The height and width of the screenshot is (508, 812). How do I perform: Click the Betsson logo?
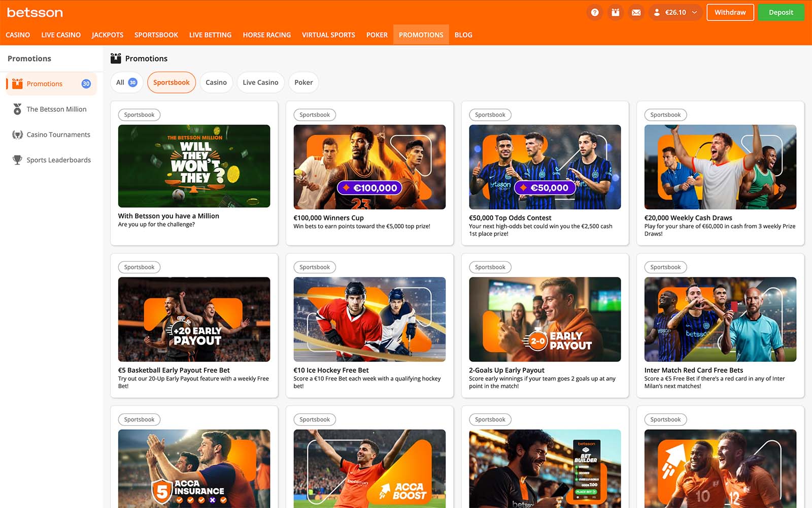coord(35,12)
